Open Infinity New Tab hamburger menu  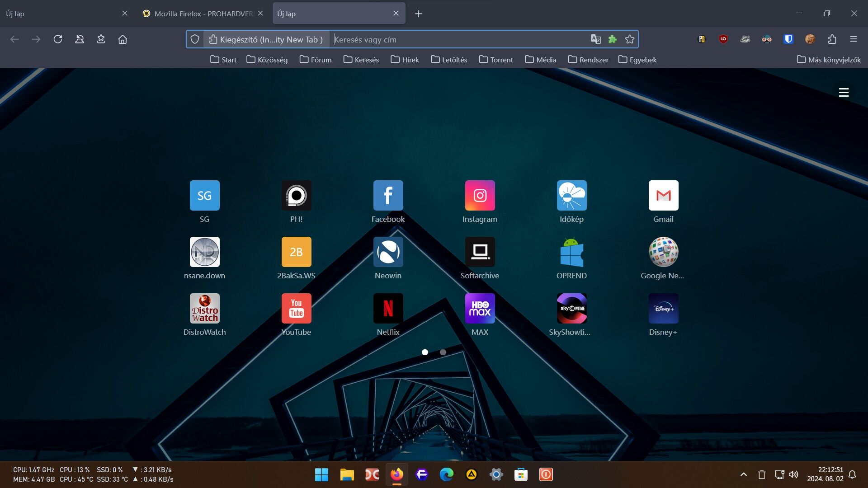pyautogui.click(x=844, y=93)
